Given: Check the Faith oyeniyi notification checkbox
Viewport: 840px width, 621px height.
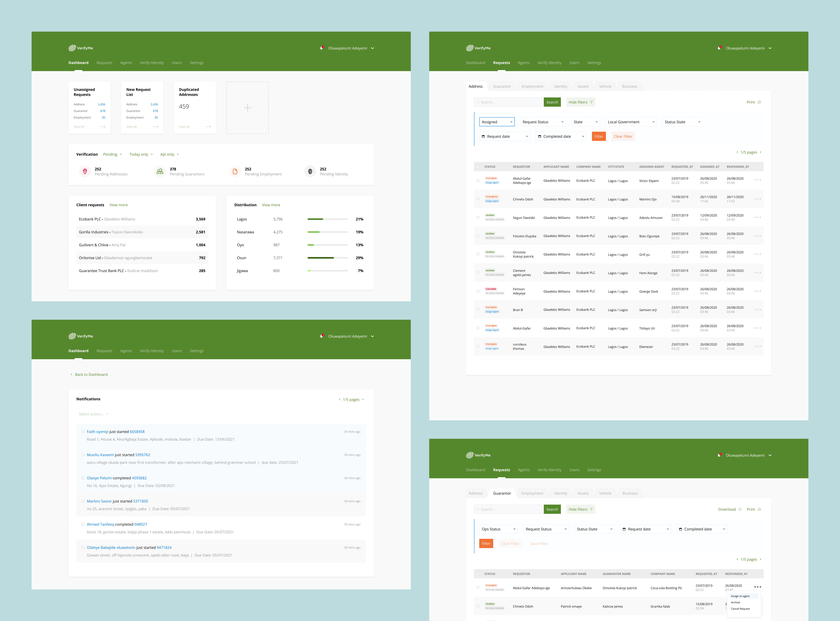Looking at the screenshot, I should point(83,432).
